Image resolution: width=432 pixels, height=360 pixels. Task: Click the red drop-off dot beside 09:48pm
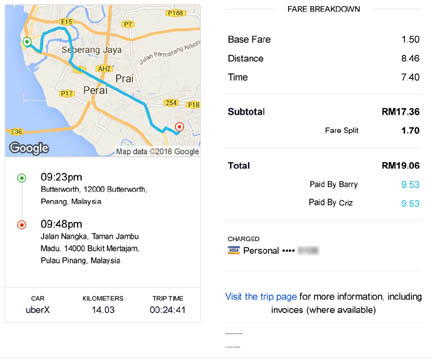[22, 225]
